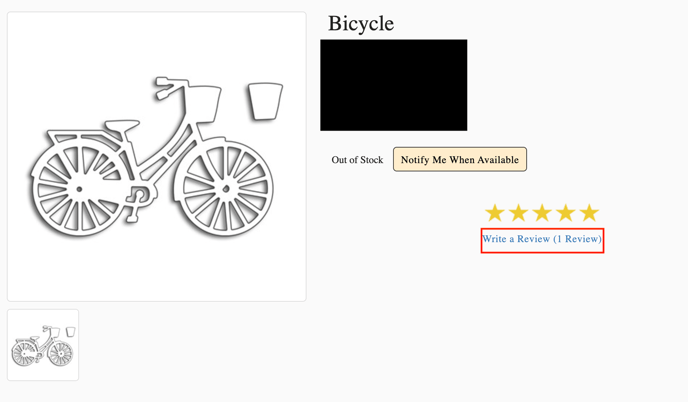Click the basket mounted on the bicycle's front
This screenshot has height=402, width=688.
201,104
